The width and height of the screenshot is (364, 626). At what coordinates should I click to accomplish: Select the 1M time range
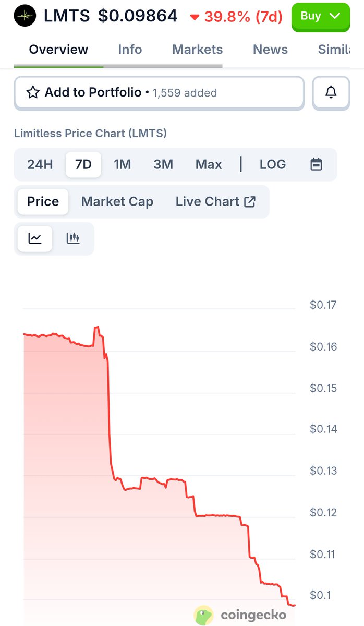(x=122, y=165)
